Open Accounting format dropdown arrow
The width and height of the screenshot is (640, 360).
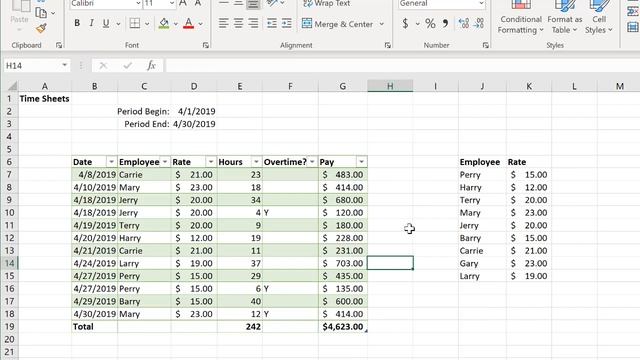pyautogui.click(x=417, y=24)
